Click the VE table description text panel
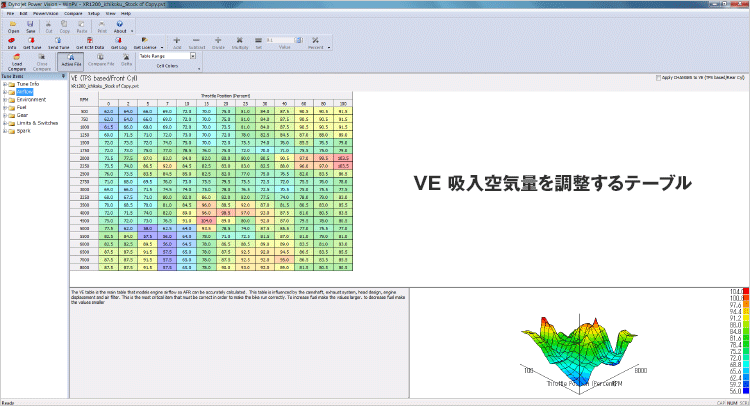This screenshot has height=406, width=750. point(239,342)
